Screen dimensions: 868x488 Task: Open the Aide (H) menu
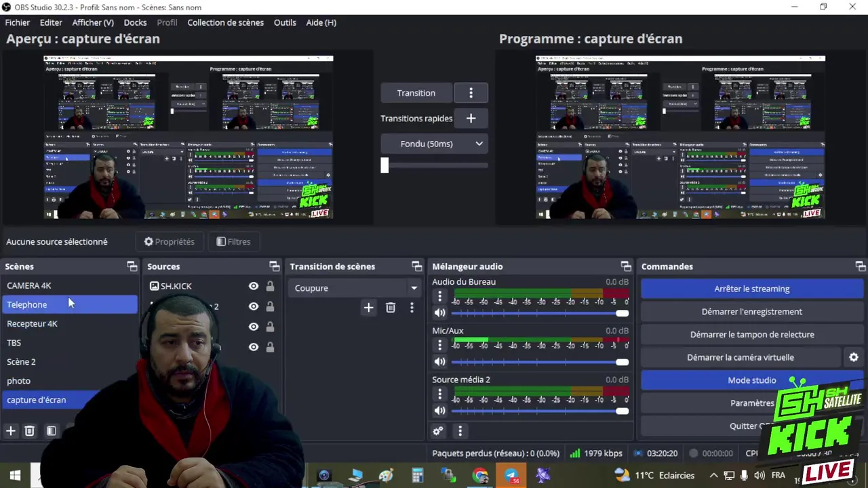coord(321,22)
